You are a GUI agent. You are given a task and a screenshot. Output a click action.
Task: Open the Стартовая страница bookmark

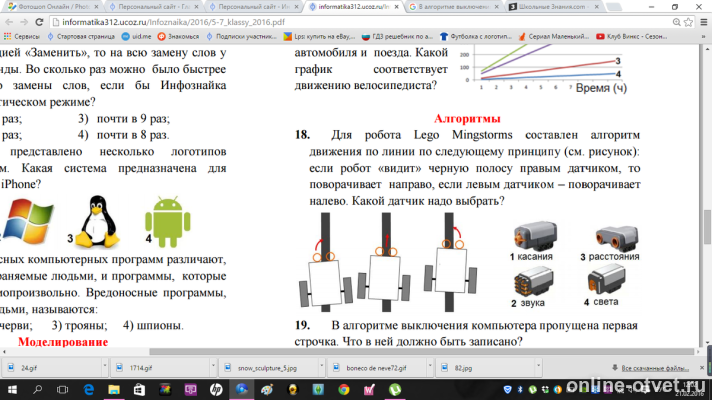(x=81, y=36)
